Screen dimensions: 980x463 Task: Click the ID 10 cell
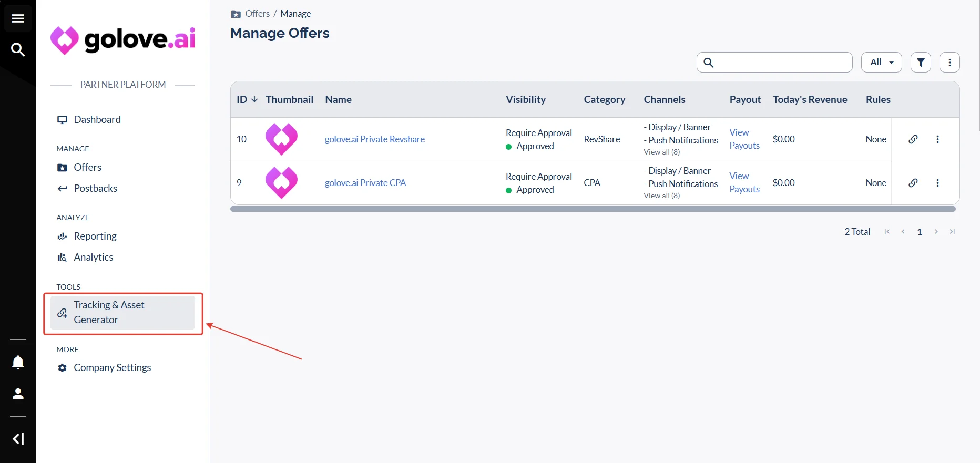point(241,139)
